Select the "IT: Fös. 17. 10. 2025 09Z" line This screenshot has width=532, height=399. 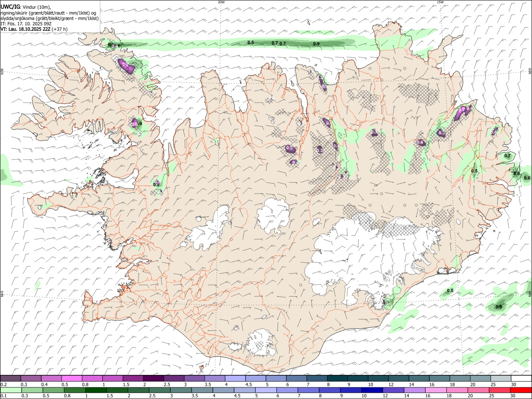click(26, 24)
